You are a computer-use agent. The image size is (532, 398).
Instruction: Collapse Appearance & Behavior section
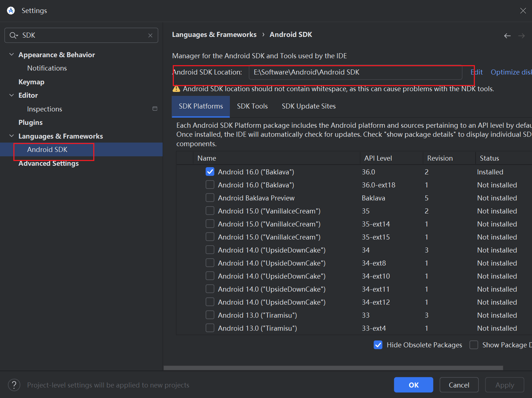click(x=12, y=55)
